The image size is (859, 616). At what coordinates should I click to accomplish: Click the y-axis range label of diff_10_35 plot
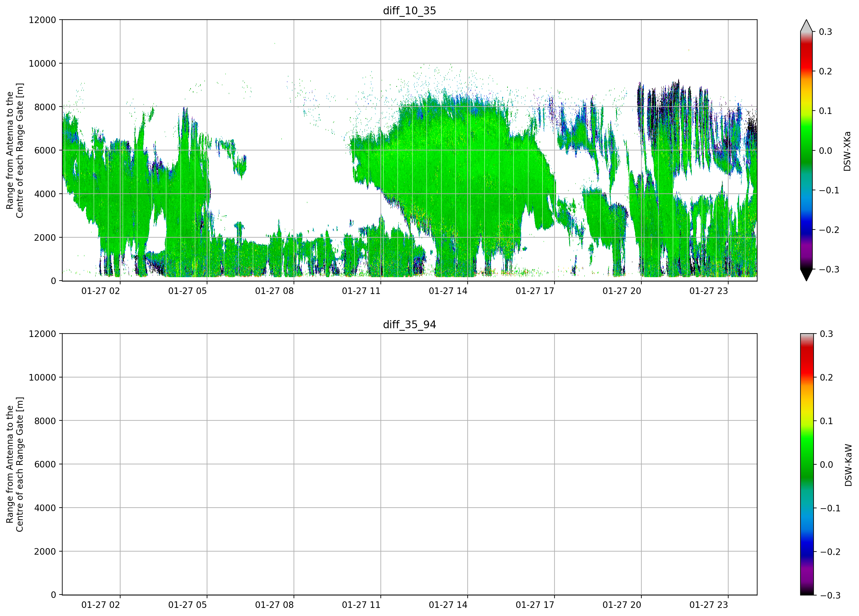[x=15, y=150]
